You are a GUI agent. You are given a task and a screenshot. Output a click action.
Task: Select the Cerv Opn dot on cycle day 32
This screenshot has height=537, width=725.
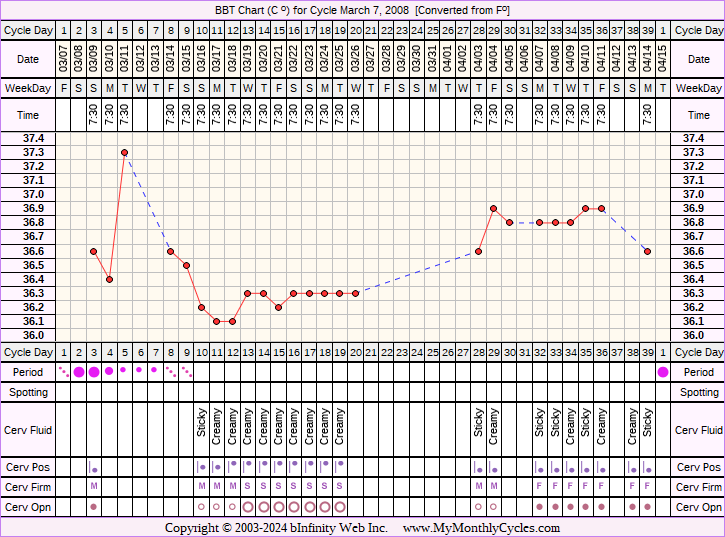(540, 507)
